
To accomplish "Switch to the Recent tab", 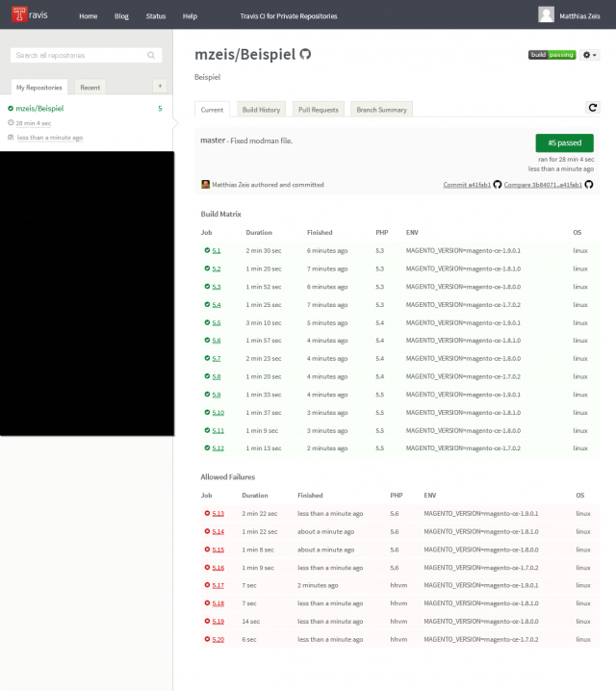I will (90, 88).
